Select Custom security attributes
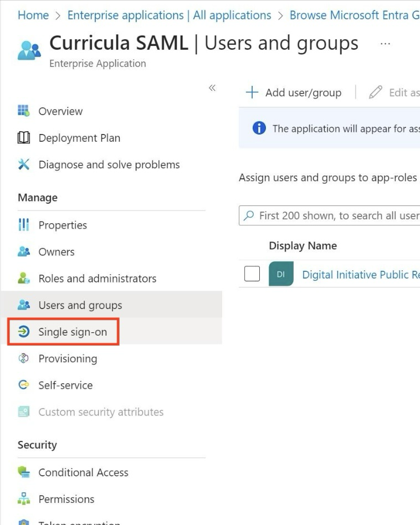The height and width of the screenshot is (525, 420). click(x=111, y=411)
